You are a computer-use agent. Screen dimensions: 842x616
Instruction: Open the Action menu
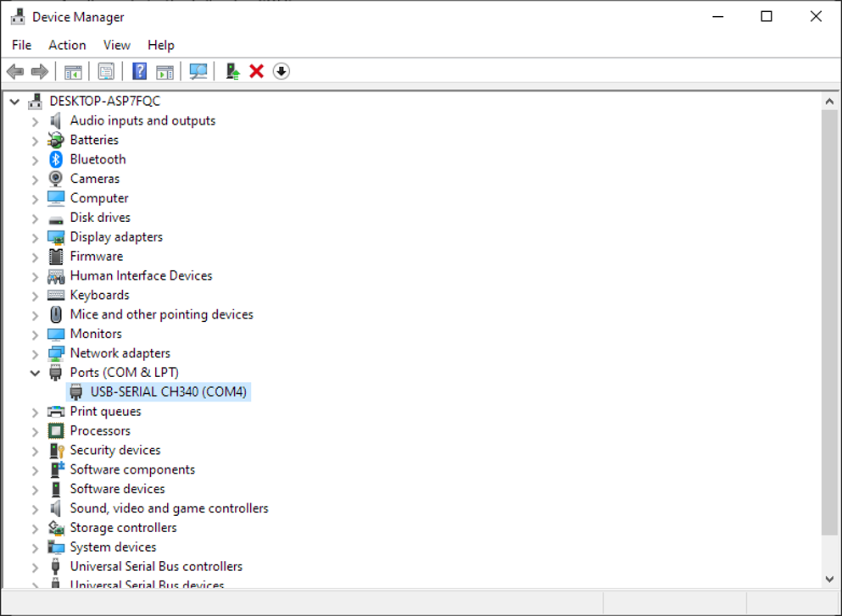(67, 45)
